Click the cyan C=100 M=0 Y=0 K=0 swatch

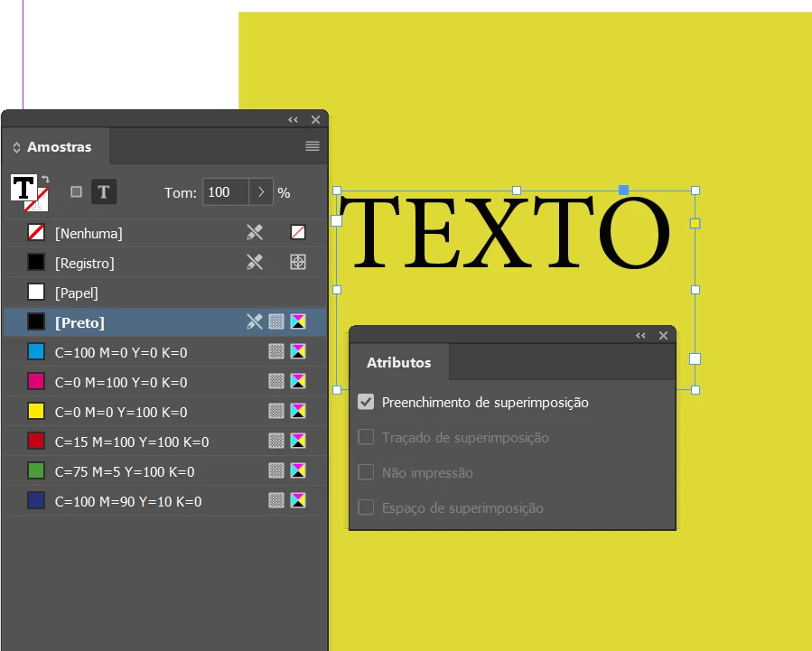tap(36, 352)
